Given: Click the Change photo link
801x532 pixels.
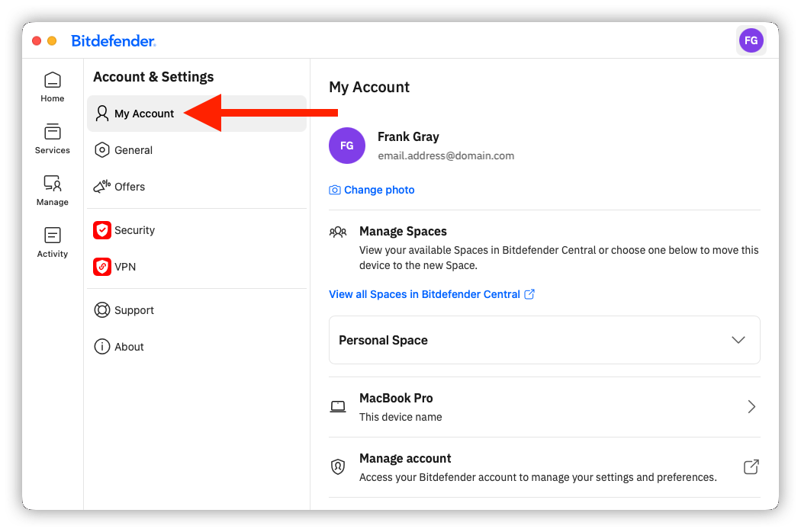Looking at the screenshot, I should pyautogui.click(x=379, y=190).
